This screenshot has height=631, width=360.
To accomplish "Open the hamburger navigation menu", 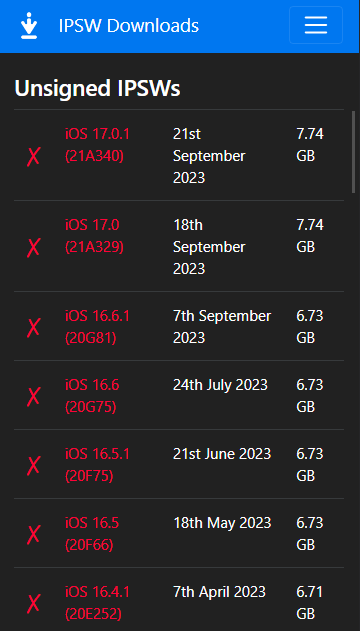I will coord(316,25).
